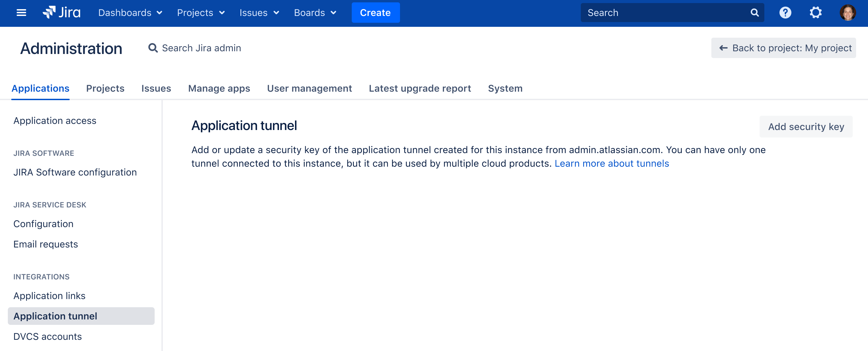Click the magnifier icon in top search
Image resolution: width=868 pixels, height=351 pixels.
pyautogui.click(x=754, y=13)
